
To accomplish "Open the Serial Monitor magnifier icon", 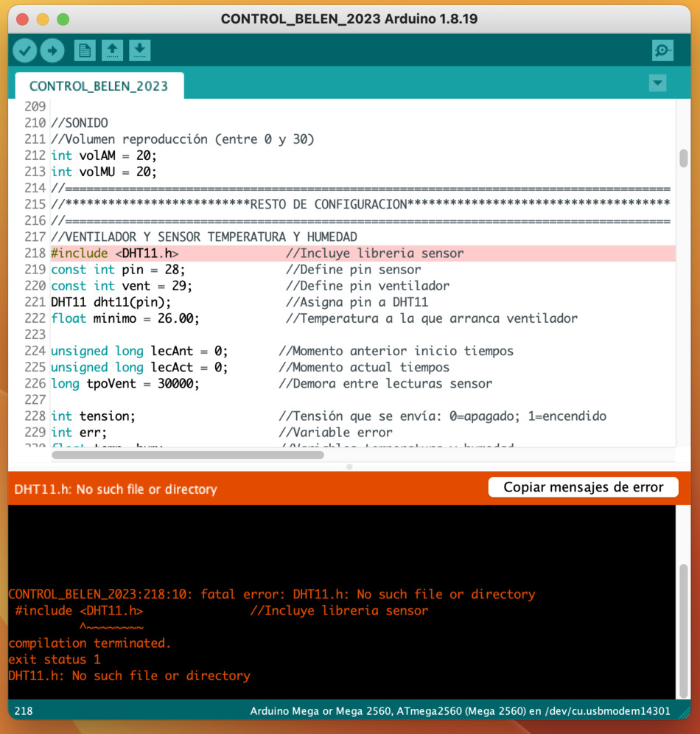I will click(x=662, y=51).
